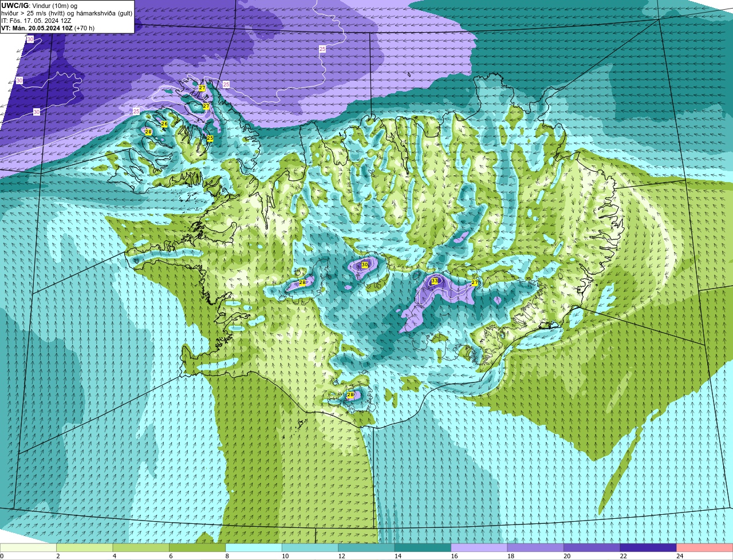This screenshot has width=733, height=560.
Task: Click the scale tick label "24"
Action: [x=679, y=556]
